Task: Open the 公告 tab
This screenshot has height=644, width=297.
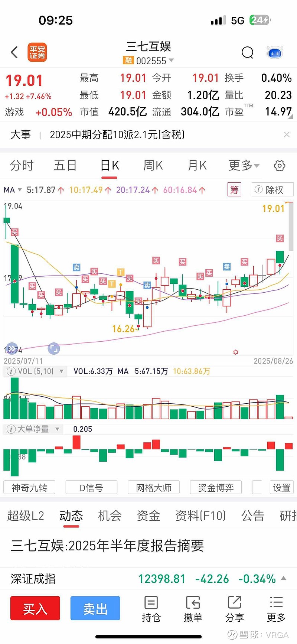Action: click(253, 515)
